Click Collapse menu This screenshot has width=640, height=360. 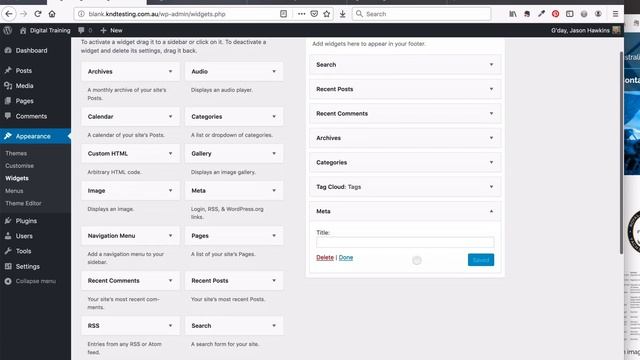tap(36, 281)
